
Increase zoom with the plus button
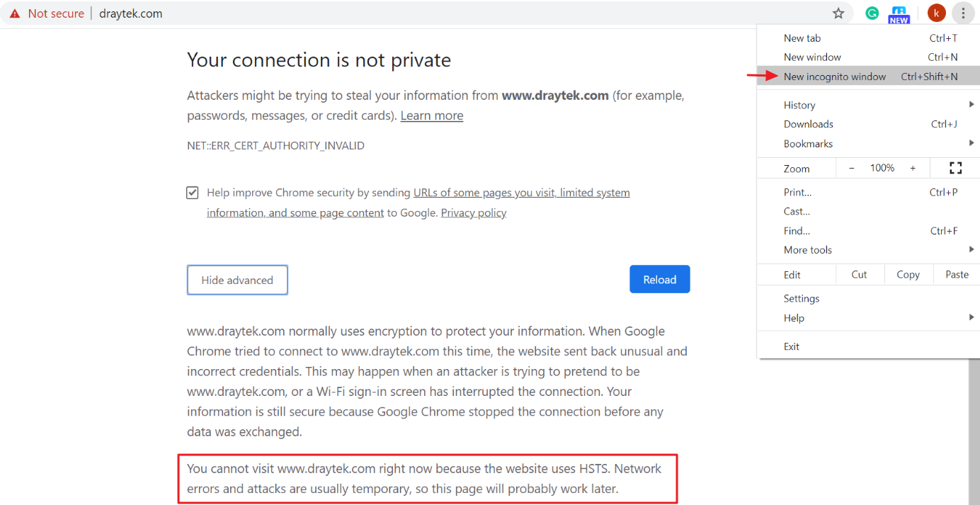pyautogui.click(x=913, y=168)
